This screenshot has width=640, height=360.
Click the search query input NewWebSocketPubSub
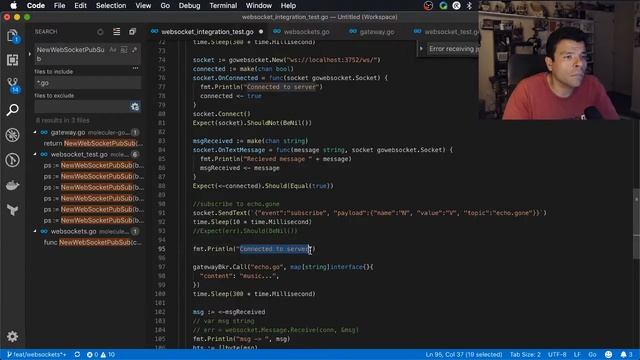71,54
